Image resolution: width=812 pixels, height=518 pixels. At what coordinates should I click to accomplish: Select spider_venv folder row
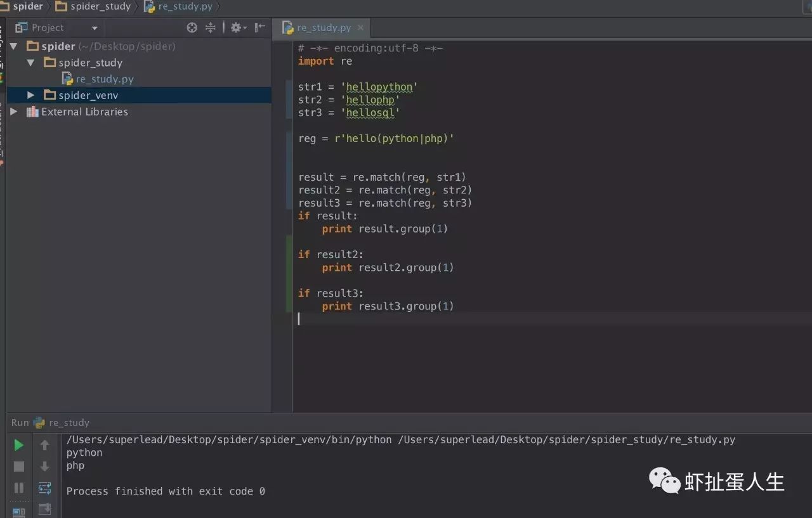[x=139, y=95]
